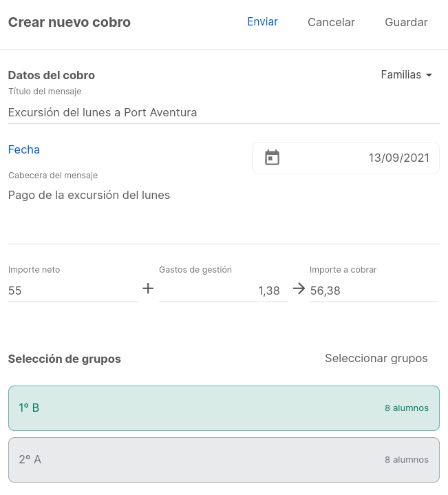The height and width of the screenshot is (495, 448).
Task: Click the arrow icon before Importe a cobrar
Action: [299, 289]
